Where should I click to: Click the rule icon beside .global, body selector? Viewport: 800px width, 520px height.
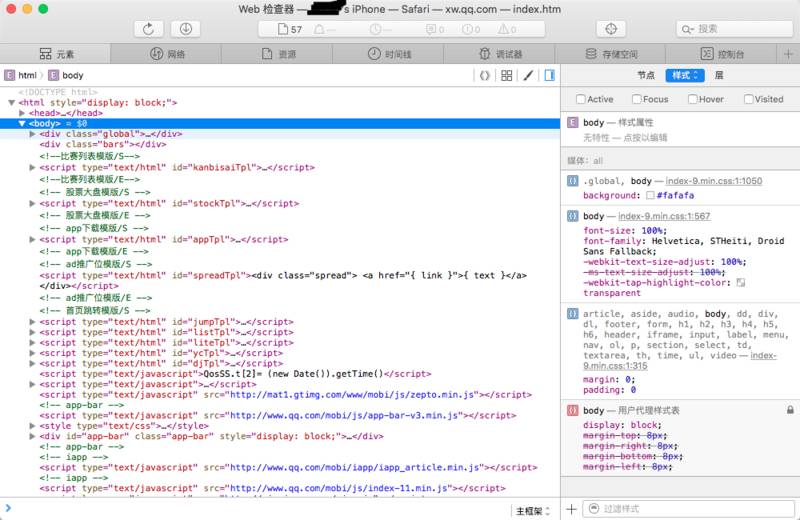pos(573,181)
